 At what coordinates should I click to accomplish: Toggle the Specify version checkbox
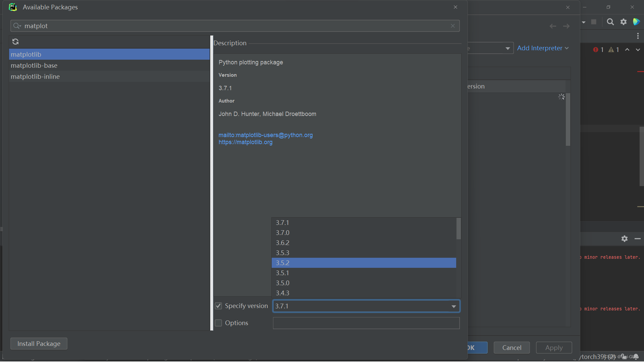pos(218,306)
